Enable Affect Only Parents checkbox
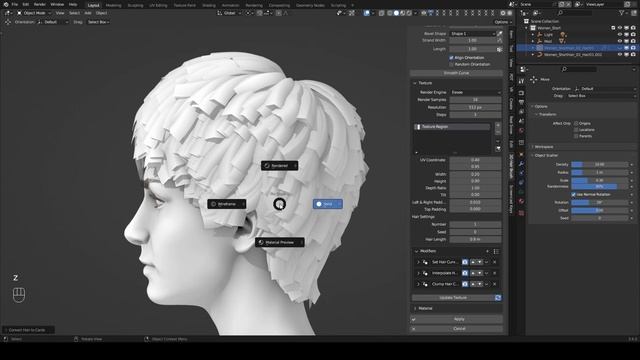The height and width of the screenshot is (360, 640). [576, 136]
